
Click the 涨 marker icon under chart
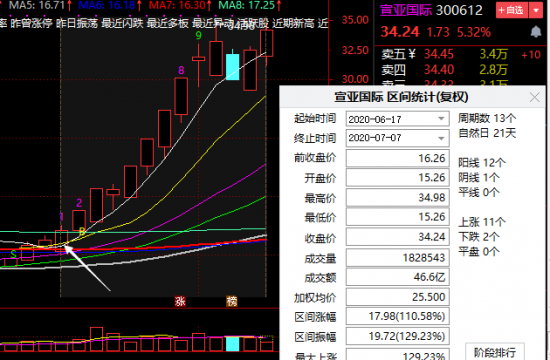pyautogui.click(x=180, y=301)
